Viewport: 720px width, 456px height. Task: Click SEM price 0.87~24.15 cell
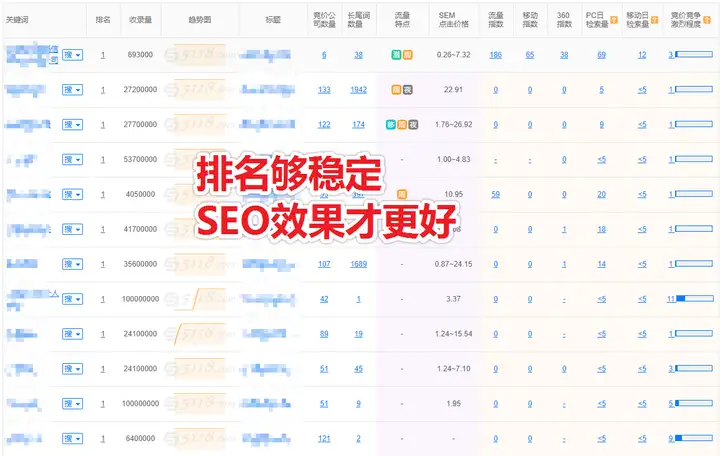pyautogui.click(x=453, y=264)
